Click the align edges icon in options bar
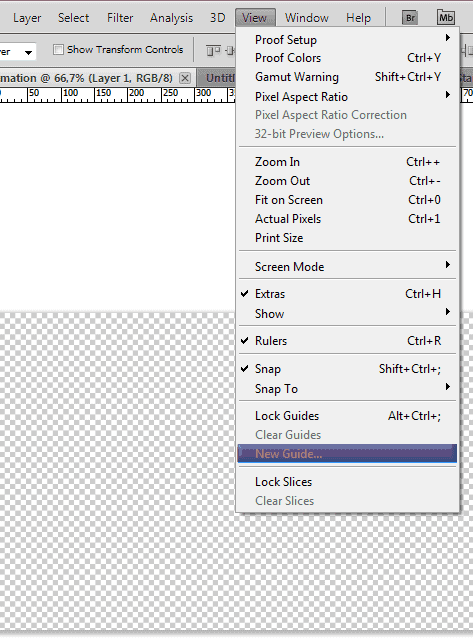The image size is (473, 642). [x=213, y=50]
